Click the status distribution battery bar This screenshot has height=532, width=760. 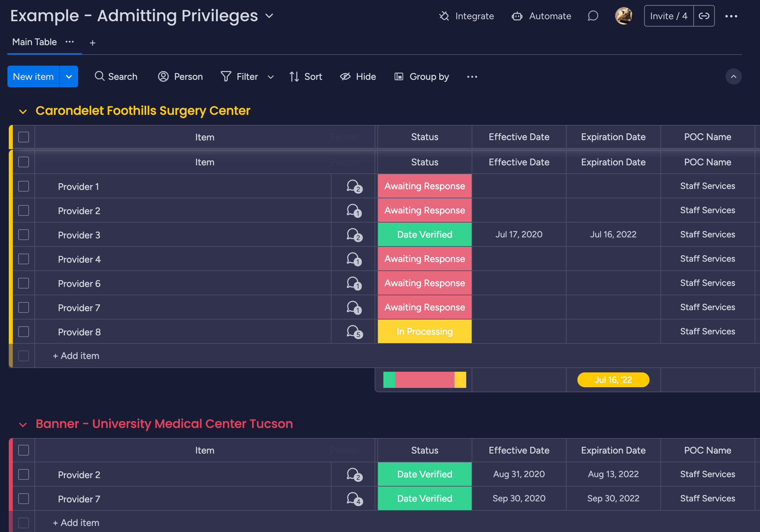424,380
